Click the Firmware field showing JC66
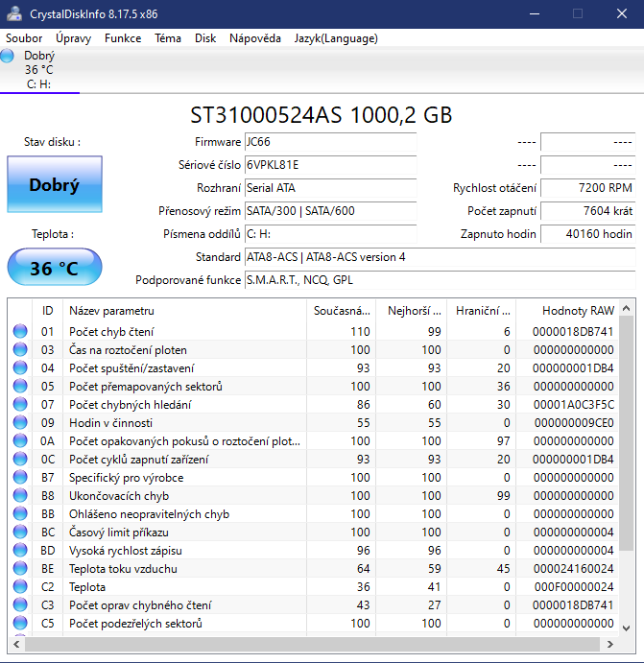Screen dimensions: 644x663 point(331,142)
